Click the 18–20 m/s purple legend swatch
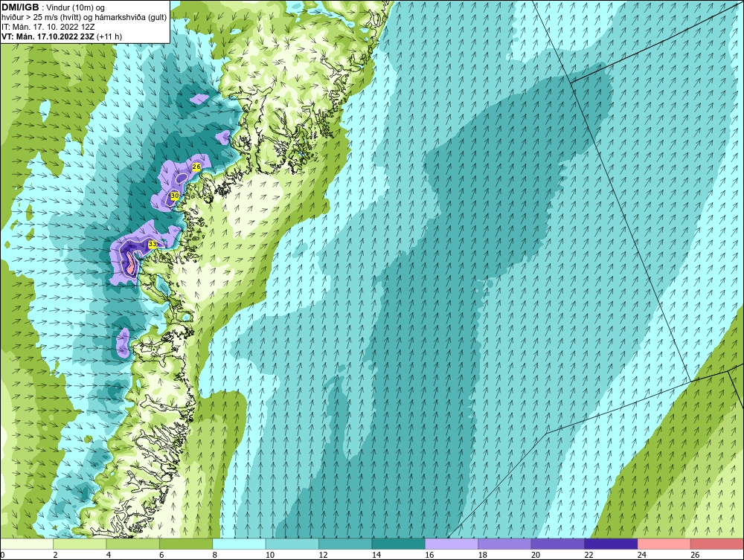 tap(505, 544)
